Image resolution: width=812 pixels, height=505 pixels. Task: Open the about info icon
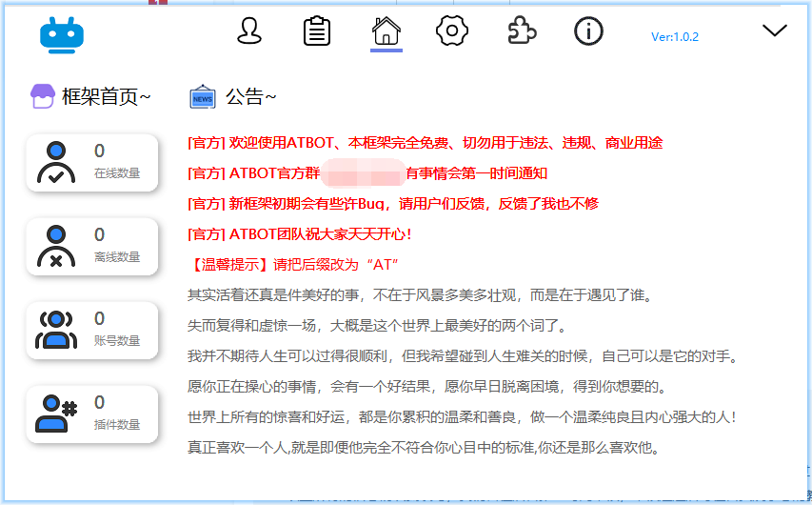coord(589,31)
